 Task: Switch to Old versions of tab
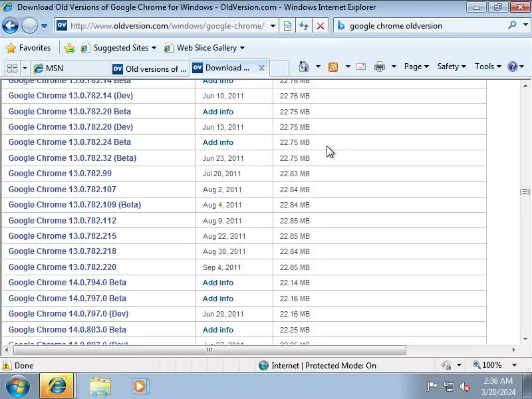150,69
